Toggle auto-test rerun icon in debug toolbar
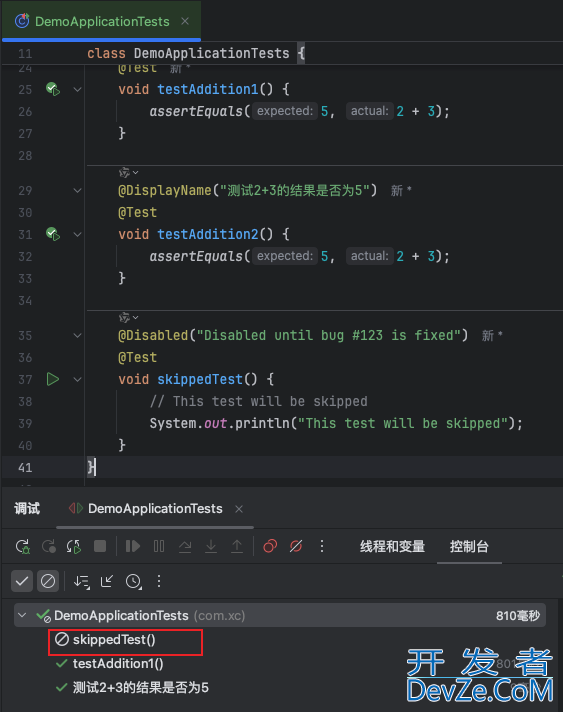Viewport: 563px width, 712px height. (74, 546)
